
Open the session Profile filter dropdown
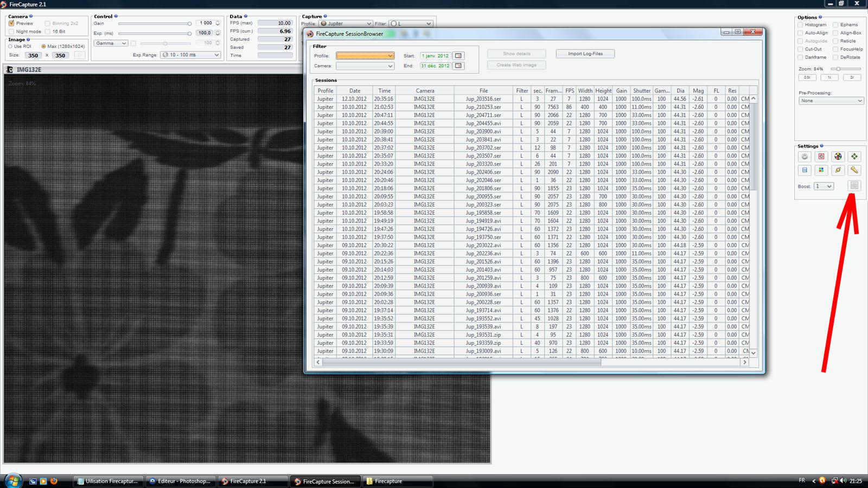tap(365, 56)
